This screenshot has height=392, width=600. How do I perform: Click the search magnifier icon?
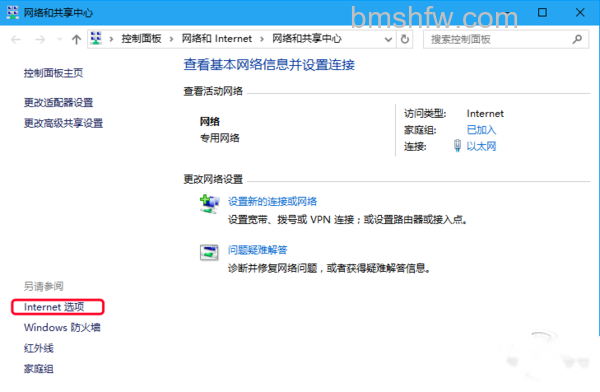(x=577, y=39)
